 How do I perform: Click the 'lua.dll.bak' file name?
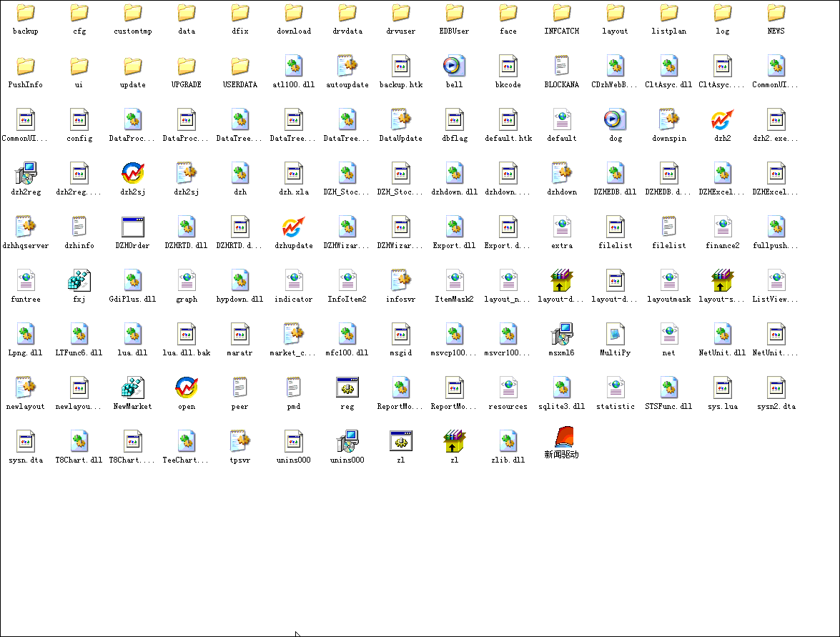[x=187, y=352]
